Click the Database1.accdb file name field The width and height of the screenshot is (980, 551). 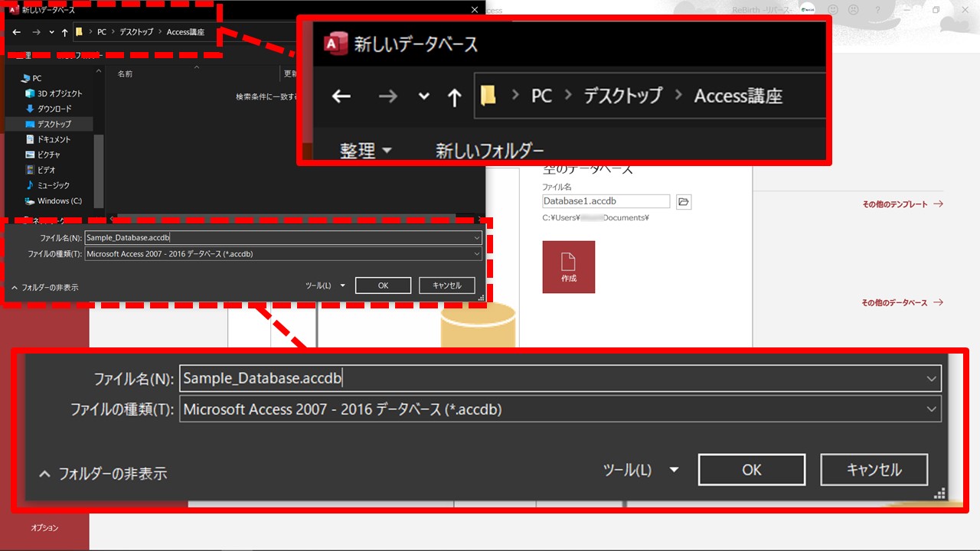(605, 201)
